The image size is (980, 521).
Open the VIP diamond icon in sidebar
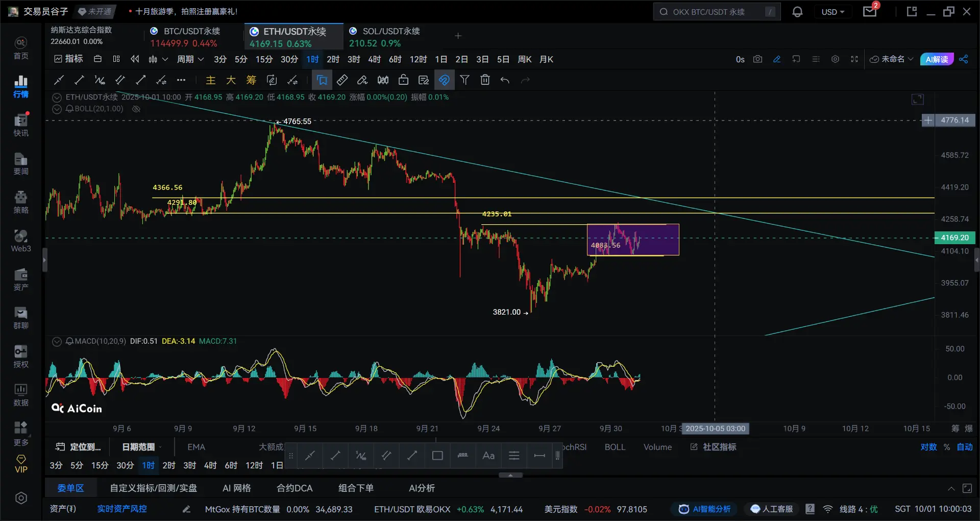tap(21, 464)
